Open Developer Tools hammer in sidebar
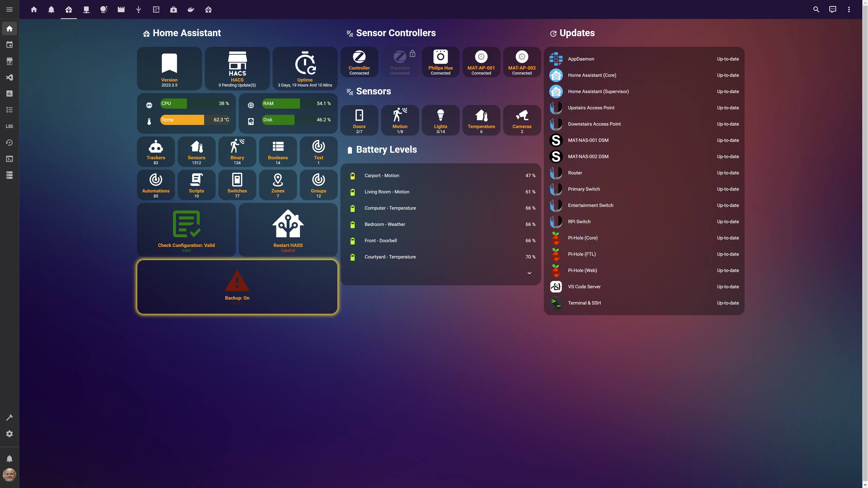868x488 pixels. click(9, 418)
